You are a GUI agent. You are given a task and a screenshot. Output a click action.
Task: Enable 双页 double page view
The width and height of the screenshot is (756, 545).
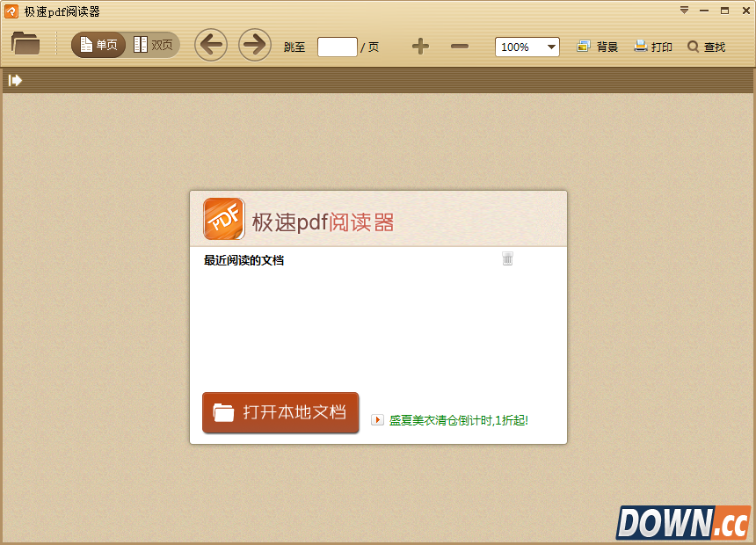pos(148,45)
